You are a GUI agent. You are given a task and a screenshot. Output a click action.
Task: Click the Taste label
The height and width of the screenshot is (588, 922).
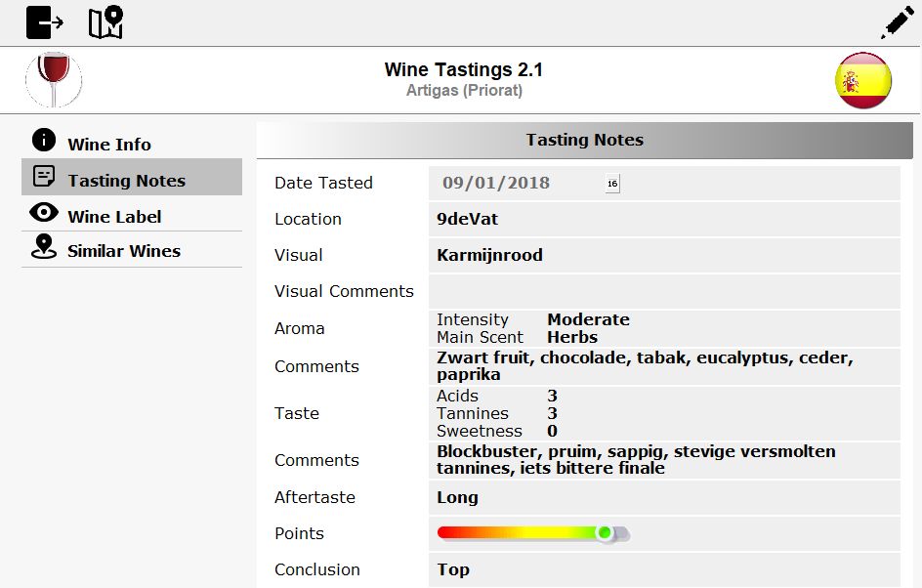[x=296, y=413]
